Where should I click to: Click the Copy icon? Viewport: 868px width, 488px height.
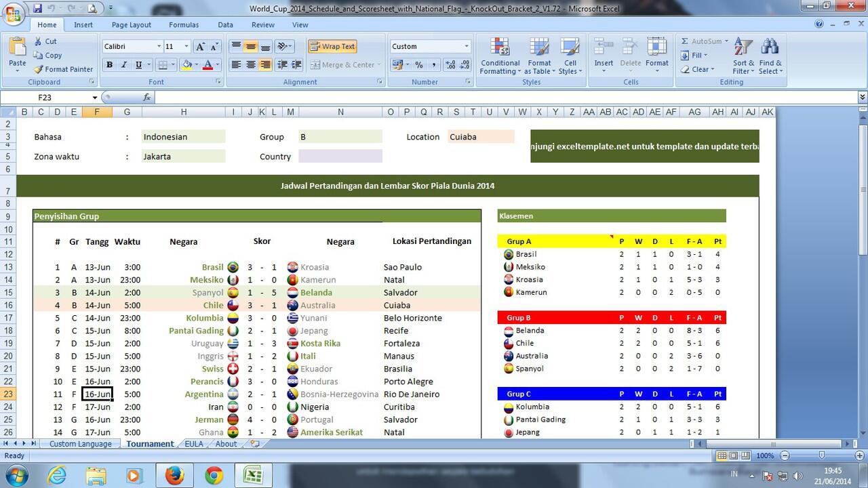point(37,56)
